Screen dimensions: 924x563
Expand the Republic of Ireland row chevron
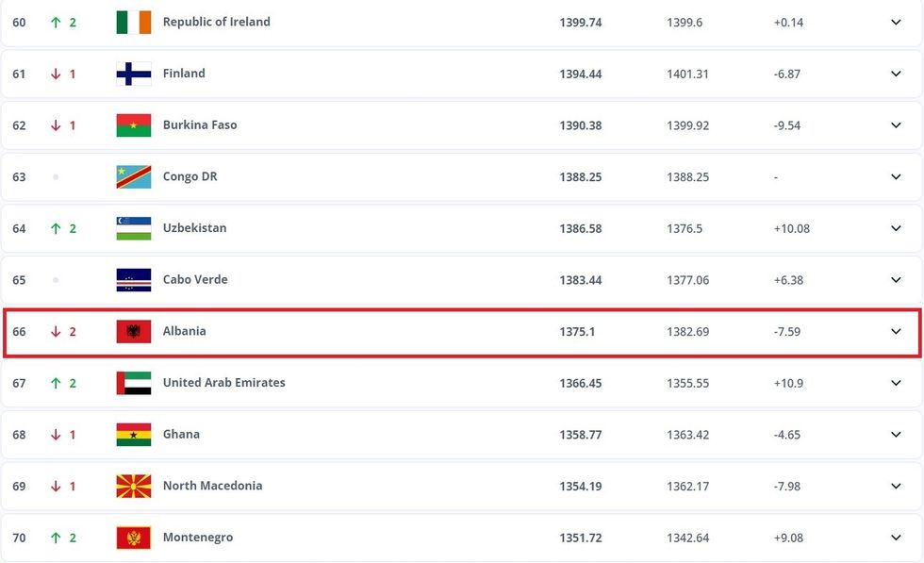[896, 23]
